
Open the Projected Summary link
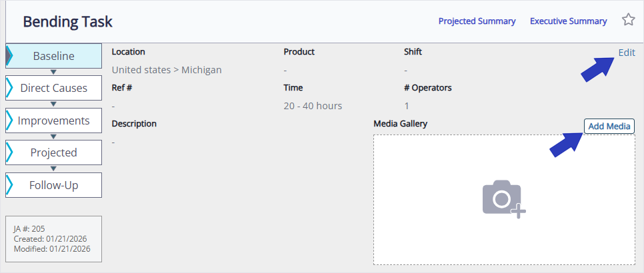[477, 21]
